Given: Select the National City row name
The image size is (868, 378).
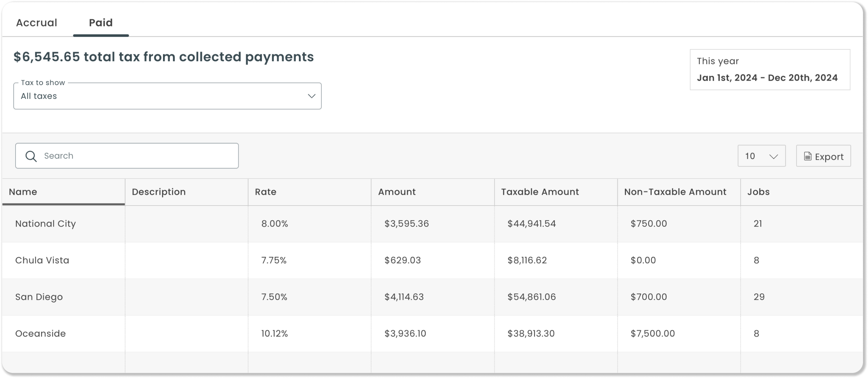Looking at the screenshot, I should (x=45, y=224).
